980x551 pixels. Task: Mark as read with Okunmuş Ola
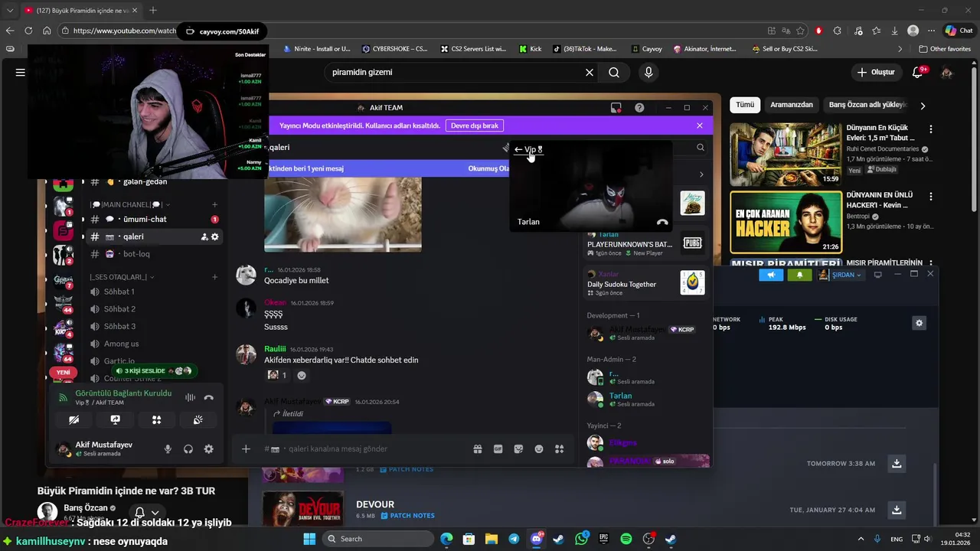click(488, 168)
